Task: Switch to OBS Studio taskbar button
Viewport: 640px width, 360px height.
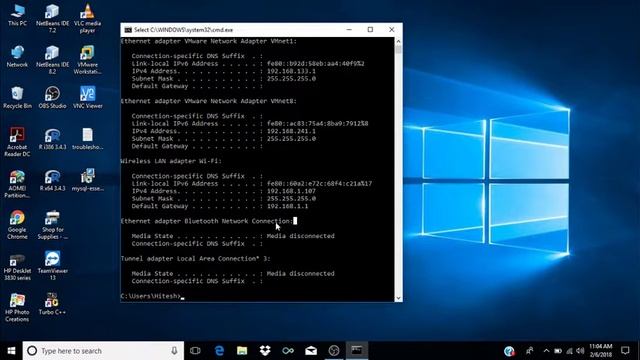Action: [334, 351]
